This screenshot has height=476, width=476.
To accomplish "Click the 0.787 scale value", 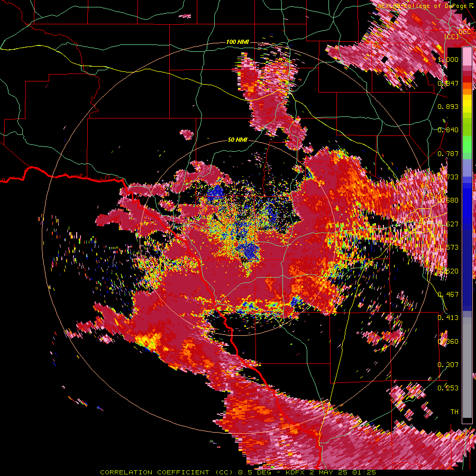I will [448, 153].
